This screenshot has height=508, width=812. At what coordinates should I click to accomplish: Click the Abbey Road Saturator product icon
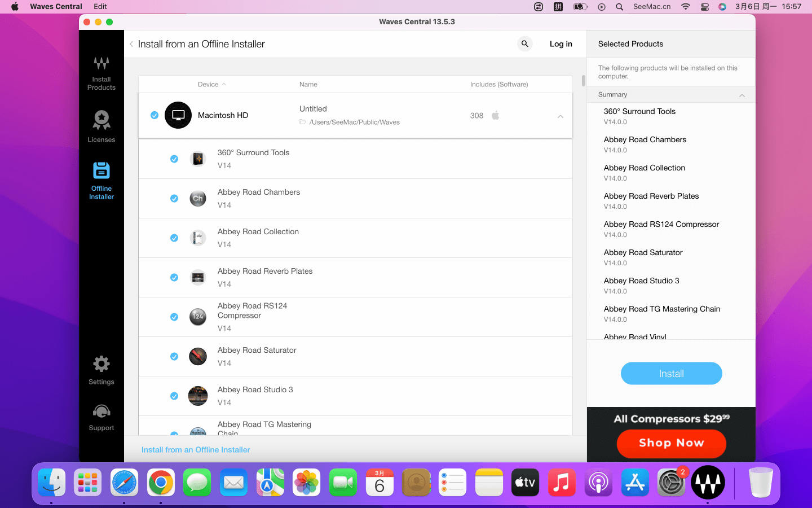(x=197, y=356)
